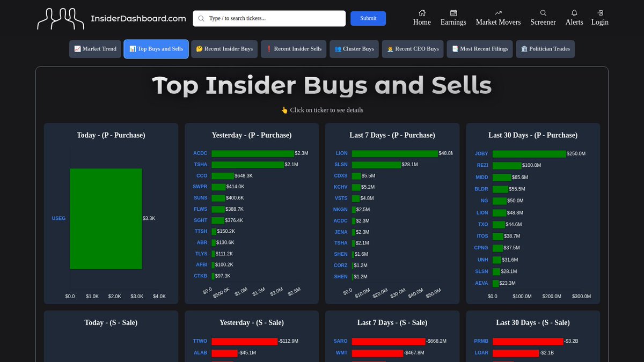Click the Login door icon
Image resolution: width=644 pixels, height=362 pixels.
(600, 13)
